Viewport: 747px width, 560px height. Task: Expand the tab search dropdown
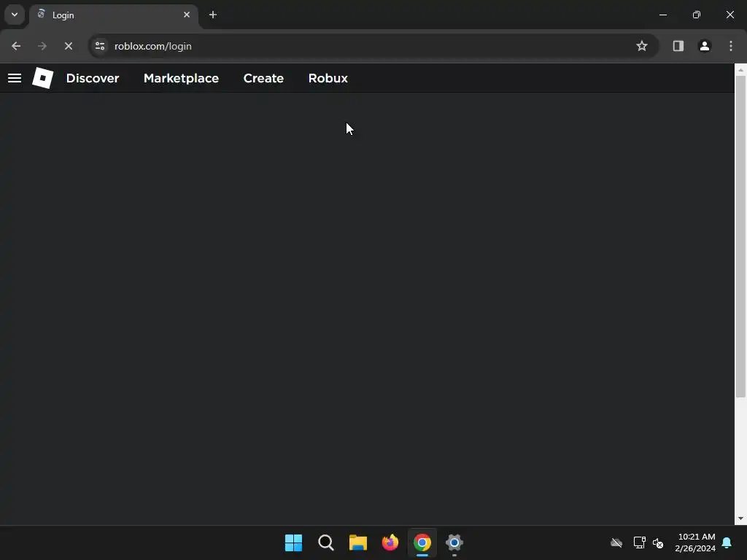(x=15, y=15)
